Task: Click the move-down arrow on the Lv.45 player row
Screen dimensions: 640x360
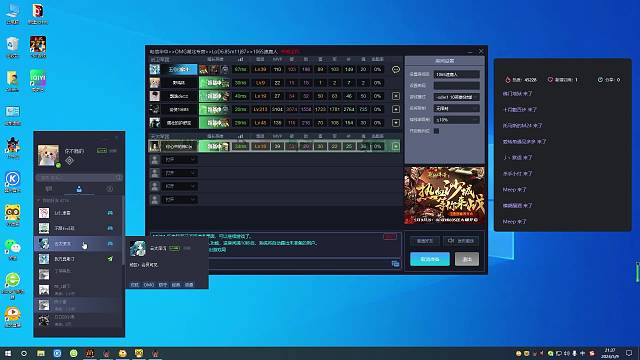Action: 396,123
